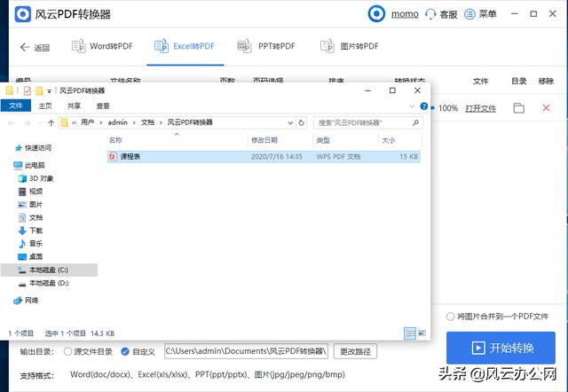
Task: Switch to the 图片转PDF tab
Action: pos(350,46)
